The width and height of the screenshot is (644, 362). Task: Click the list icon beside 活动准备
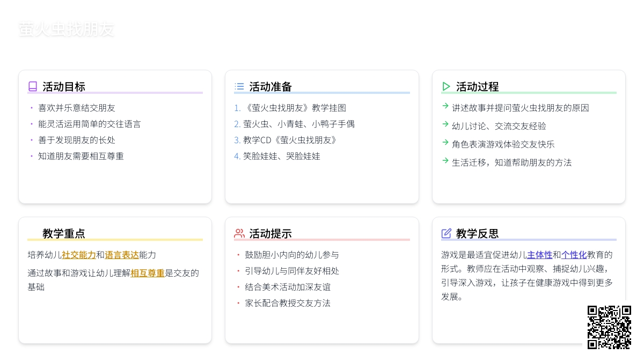239,86
